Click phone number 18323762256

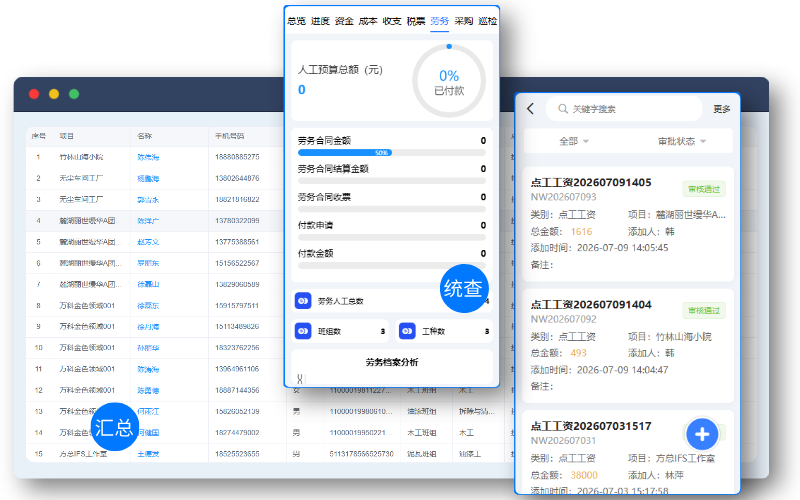pyautogui.click(x=237, y=348)
